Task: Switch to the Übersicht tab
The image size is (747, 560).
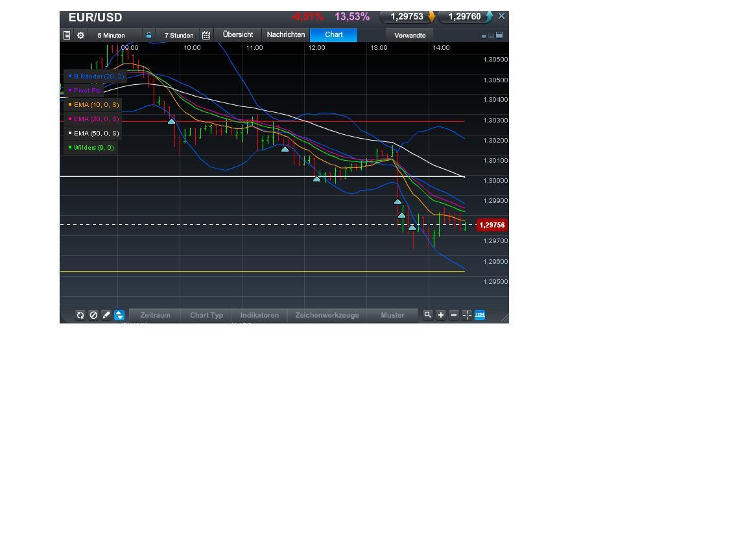Action: tap(238, 35)
